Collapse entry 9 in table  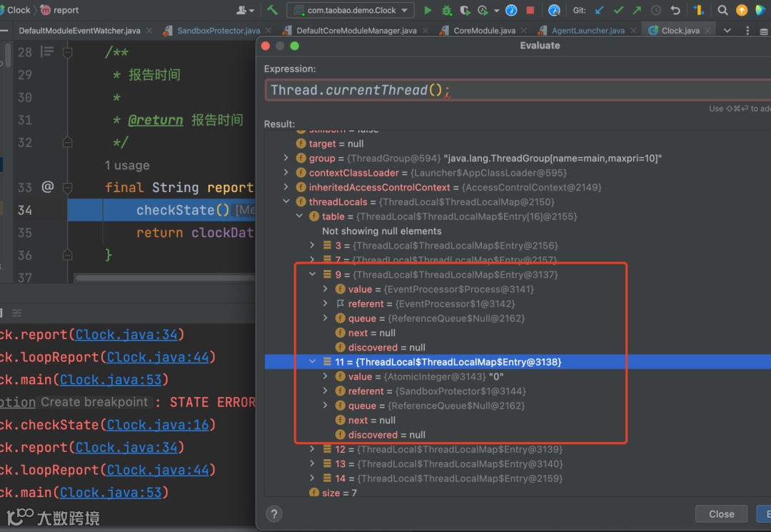312,274
